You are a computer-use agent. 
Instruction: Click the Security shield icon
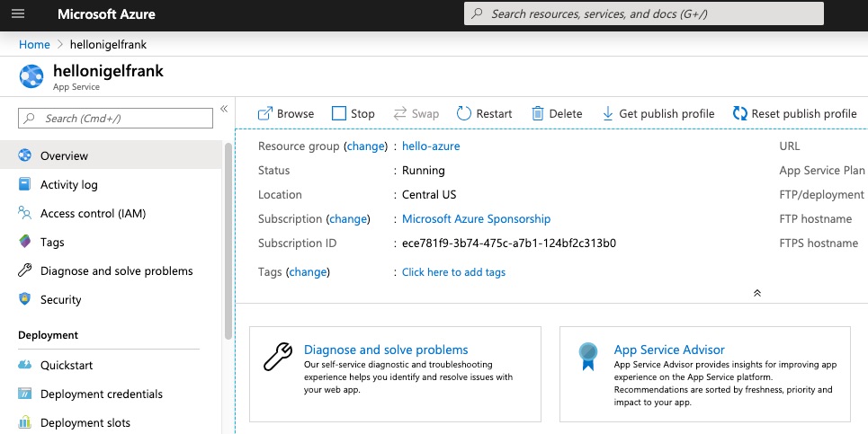[25, 299]
